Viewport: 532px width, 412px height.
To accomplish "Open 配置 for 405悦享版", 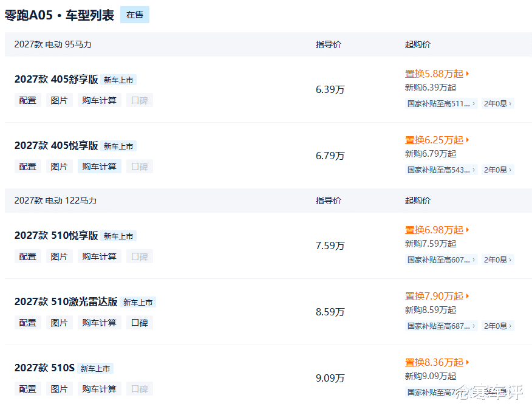I will (x=28, y=167).
